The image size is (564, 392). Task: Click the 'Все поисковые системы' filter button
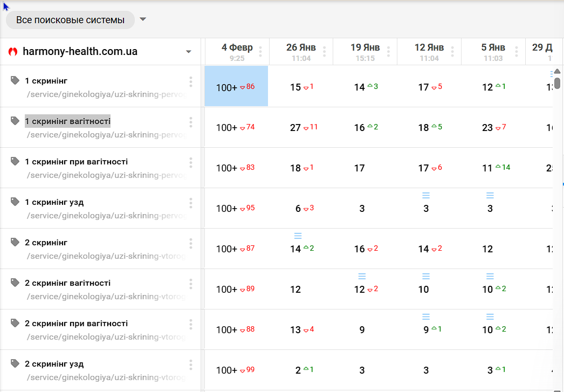(70, 20)
